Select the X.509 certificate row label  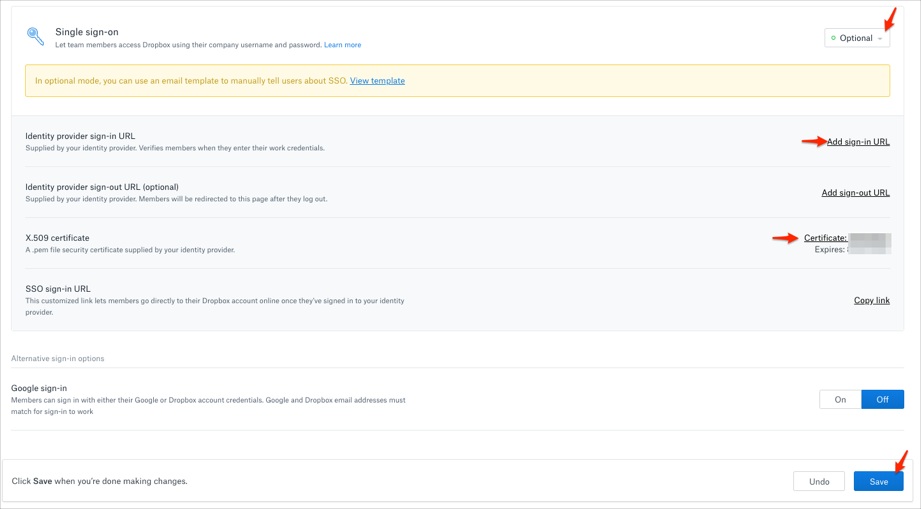(57, 238)
